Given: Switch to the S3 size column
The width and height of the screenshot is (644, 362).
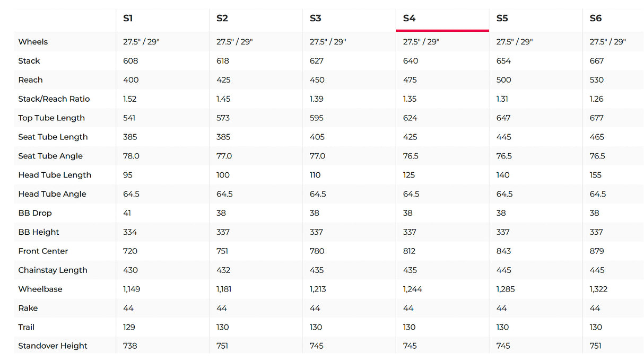Looking at the screenshot, I should 316,19.
